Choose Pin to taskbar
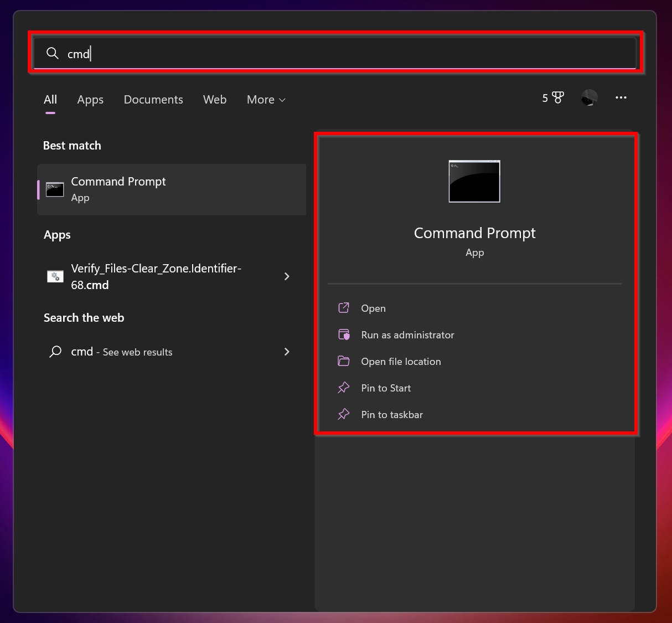Image resolution: width=672 pixels, height=623 pixels. 475,415
